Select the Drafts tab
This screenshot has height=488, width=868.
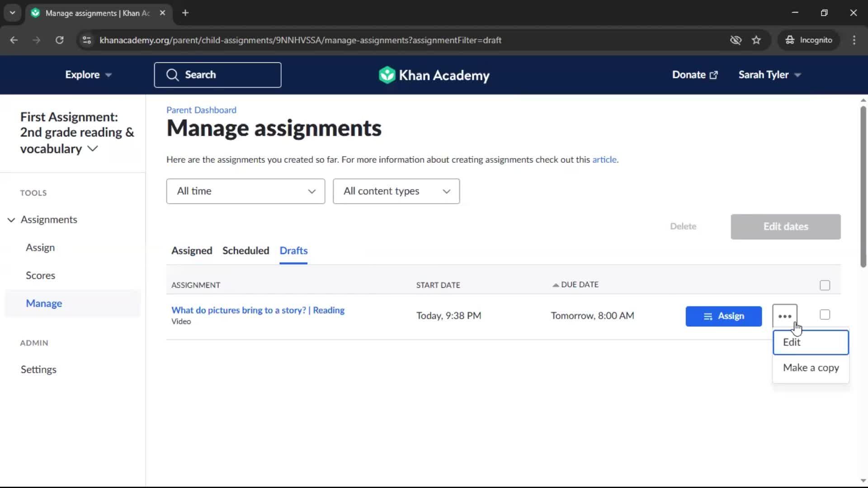tap(293, 251)
